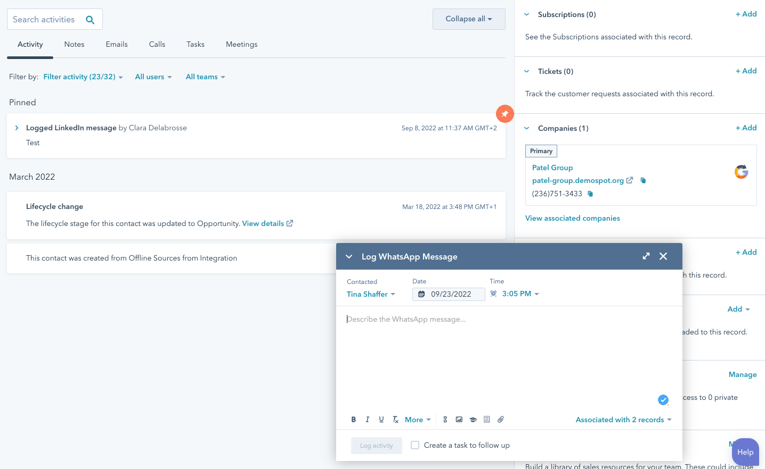The image size is (765, 469).
Task: Open the More formatting options dropdown
Action: point(418,419)
